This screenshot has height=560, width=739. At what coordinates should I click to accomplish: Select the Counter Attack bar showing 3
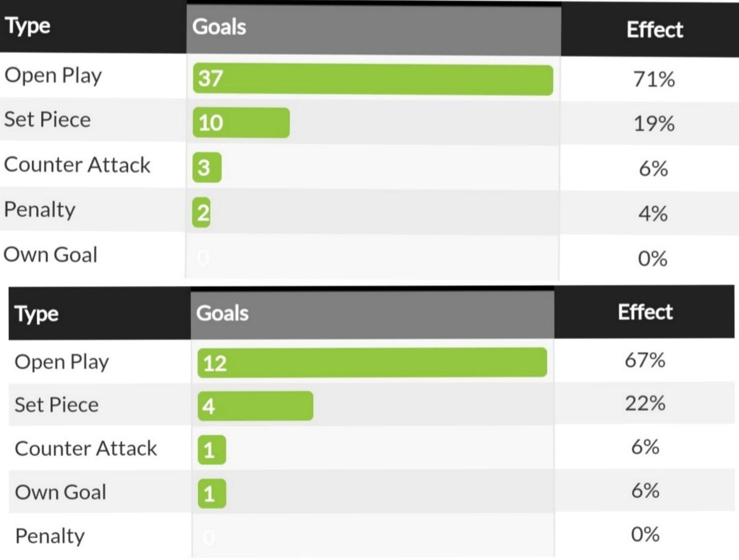(207, 167)
